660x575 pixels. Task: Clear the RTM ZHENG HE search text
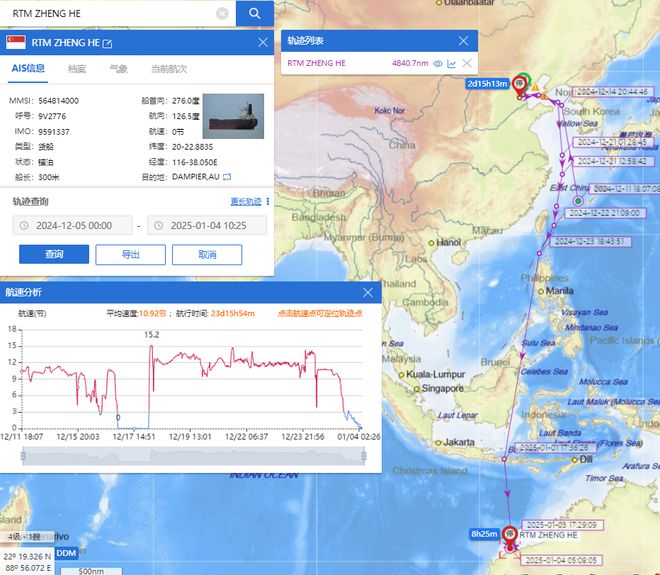pyautogui.click(x=222, y=13)
